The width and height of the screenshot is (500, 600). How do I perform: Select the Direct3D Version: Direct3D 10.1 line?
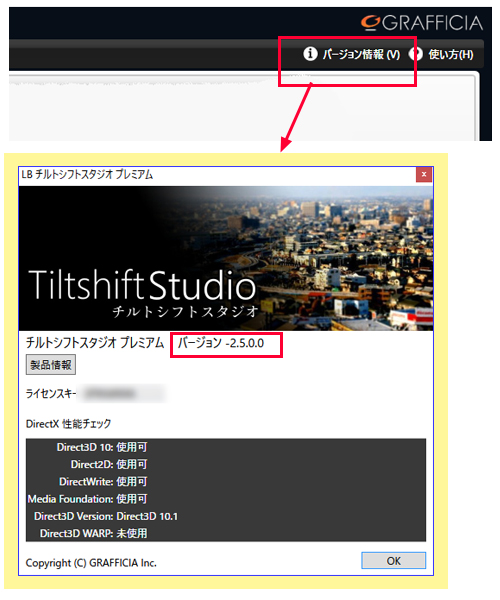(106, 516)
